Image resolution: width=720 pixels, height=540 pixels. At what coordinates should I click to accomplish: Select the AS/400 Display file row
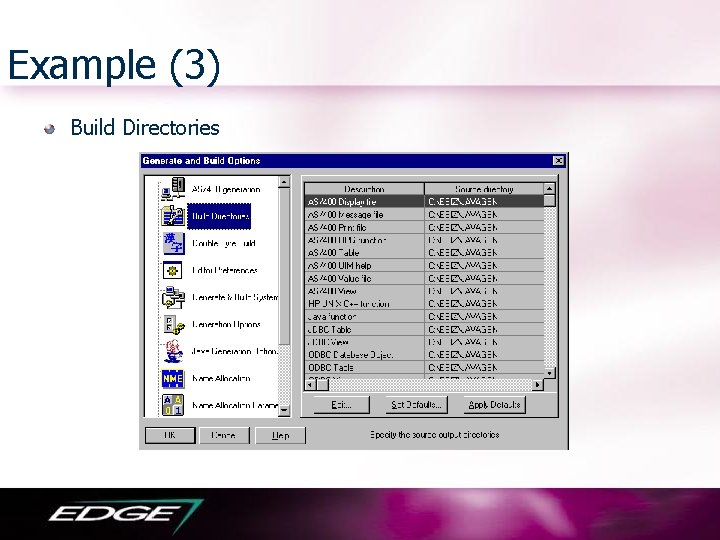(424, 202)
